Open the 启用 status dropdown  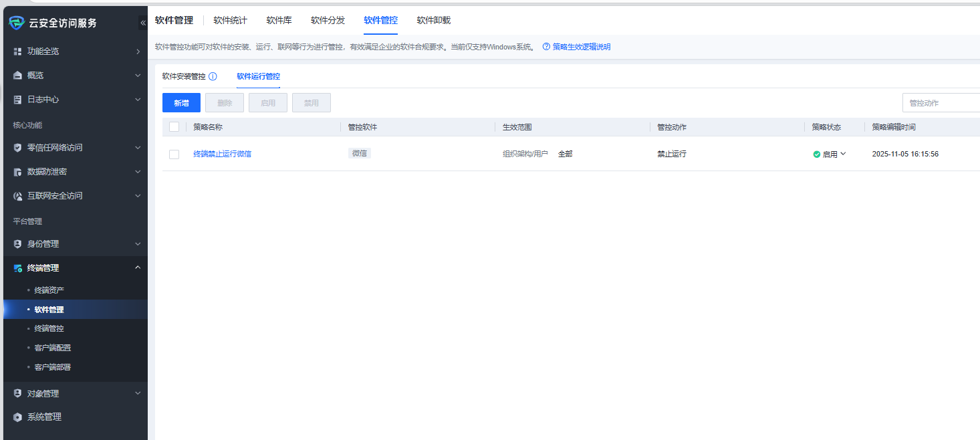[x=830, y=154]
